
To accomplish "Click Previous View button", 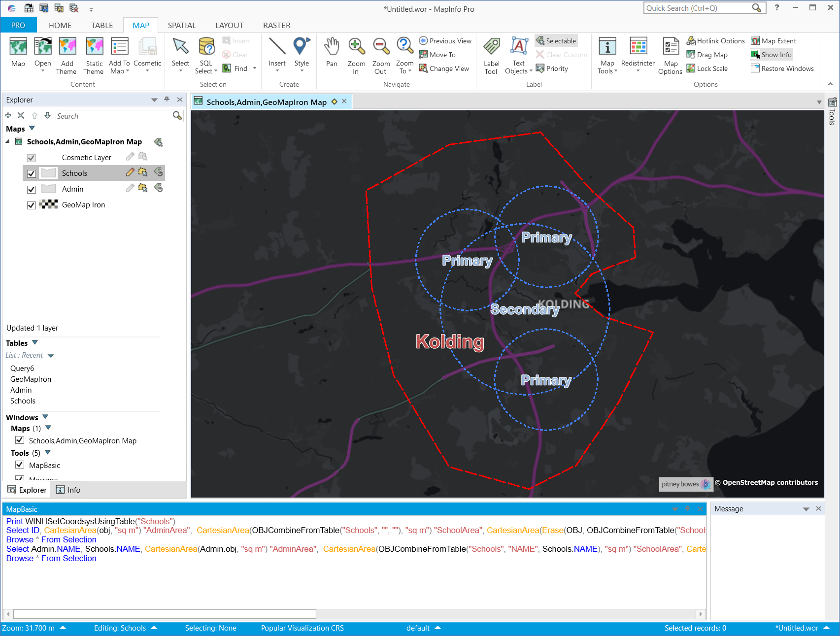I will pos(445,41).
